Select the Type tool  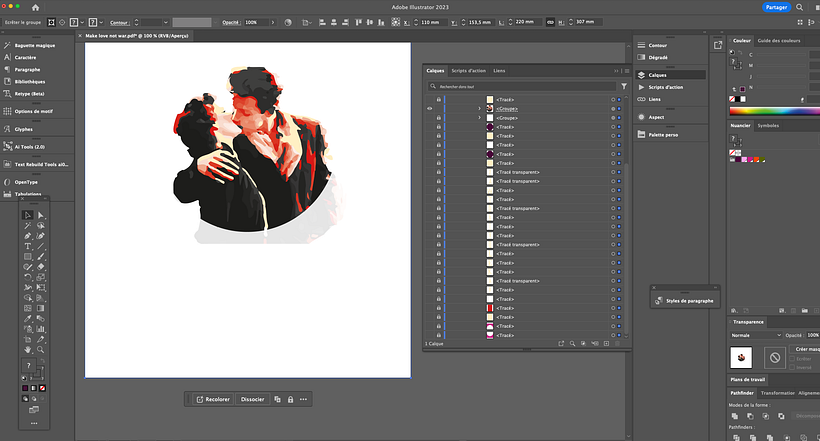click(27, 246)
